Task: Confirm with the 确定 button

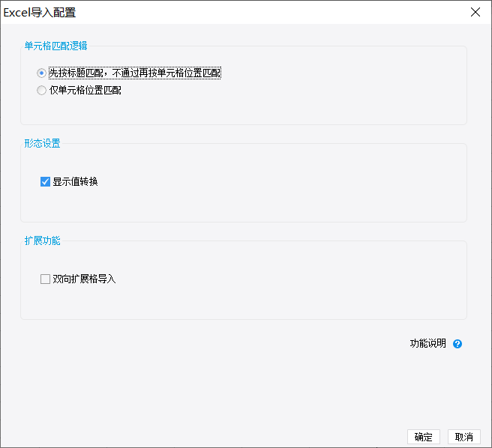Action: coord(424,437)
